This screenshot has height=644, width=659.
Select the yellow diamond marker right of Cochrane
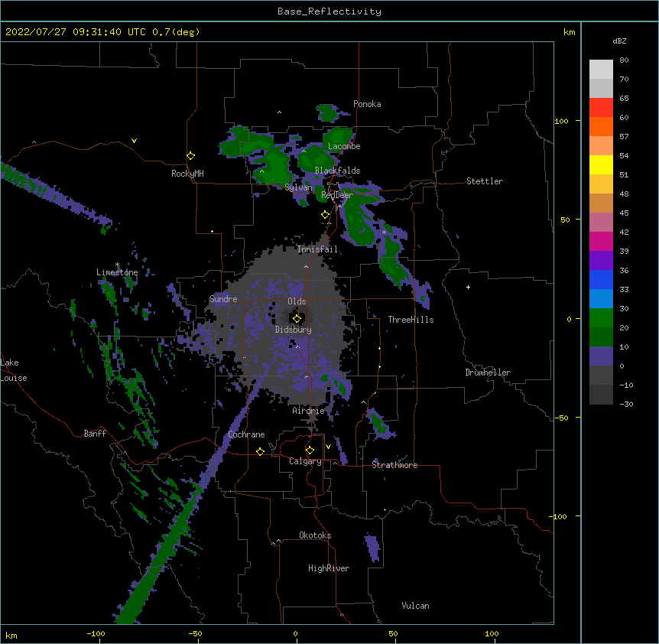260,451
